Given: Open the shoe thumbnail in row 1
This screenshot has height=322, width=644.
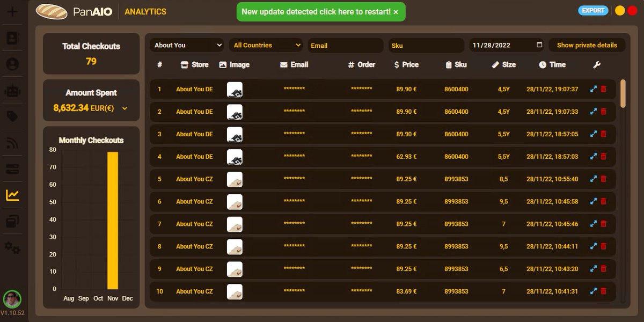Looking at the screenshot, I should coord(235,90).
